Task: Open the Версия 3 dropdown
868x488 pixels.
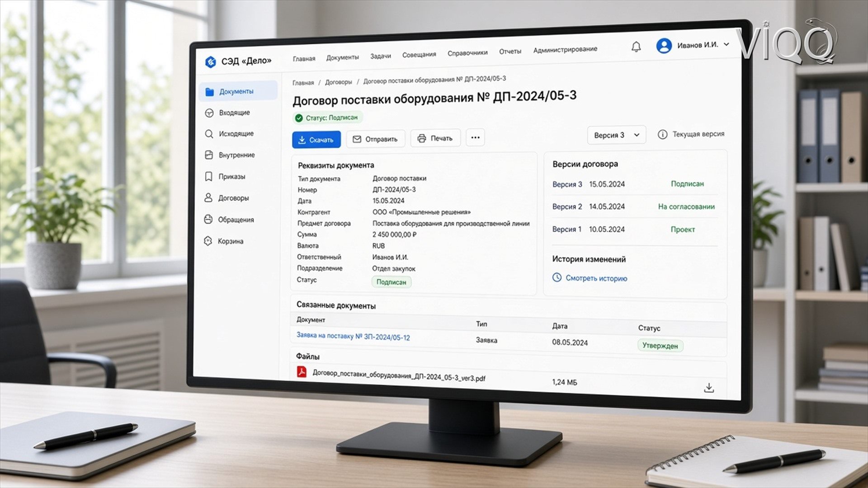Action: click(x=617, y=135)
